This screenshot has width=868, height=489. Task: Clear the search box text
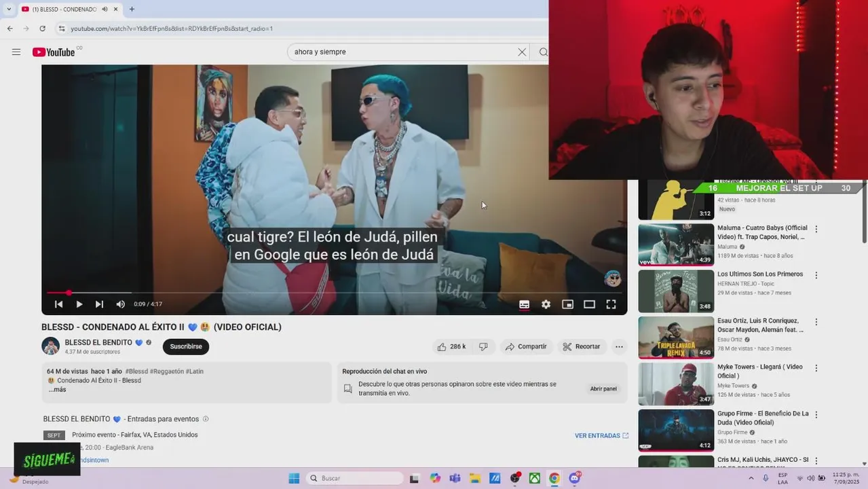tap(522, 52)
